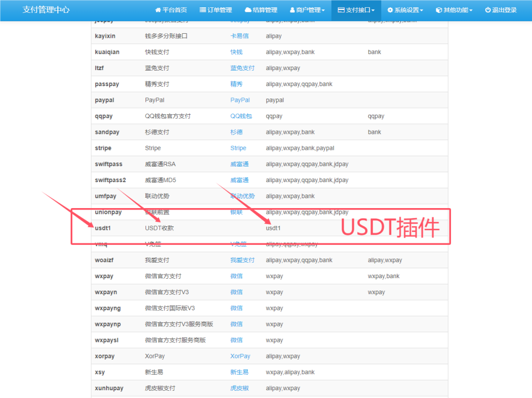Click the cloud icon beside 结算管理
Screen dimensions: 532x398
click(x=248, y=10)
